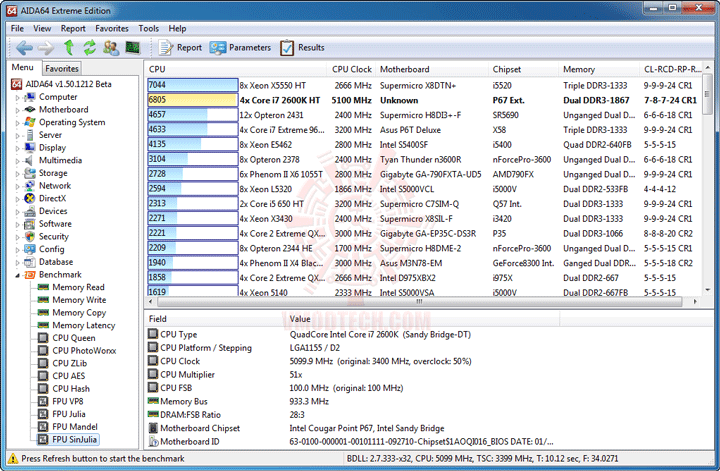Click the Memory column header
The image size is (720, 471).
(x=579, y=69)
